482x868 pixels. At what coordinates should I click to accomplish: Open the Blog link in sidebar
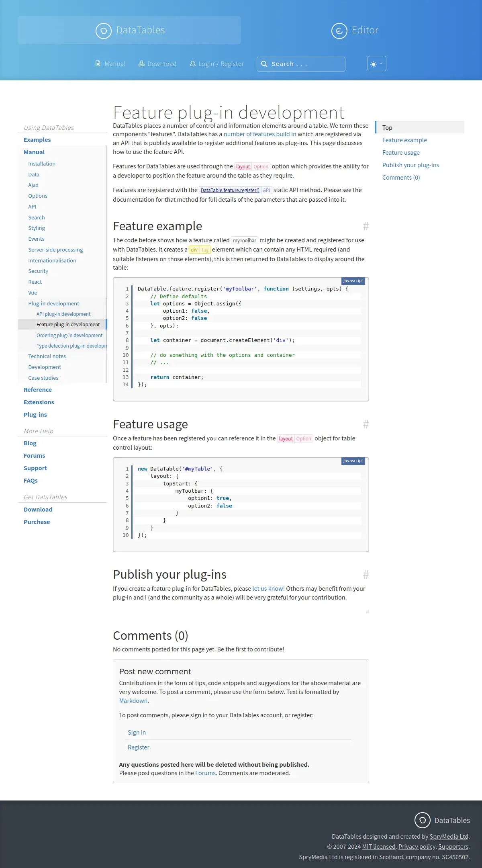30,443
